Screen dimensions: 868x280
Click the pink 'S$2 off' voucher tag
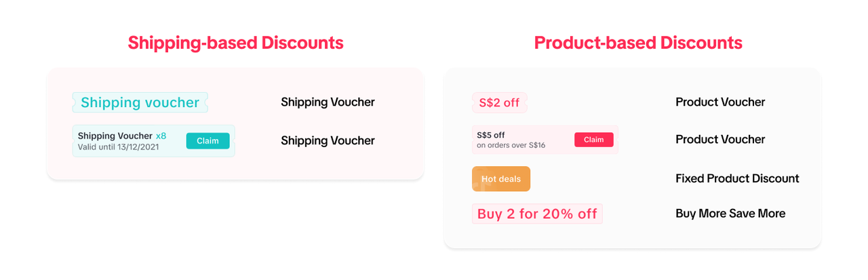click(499, 103)
